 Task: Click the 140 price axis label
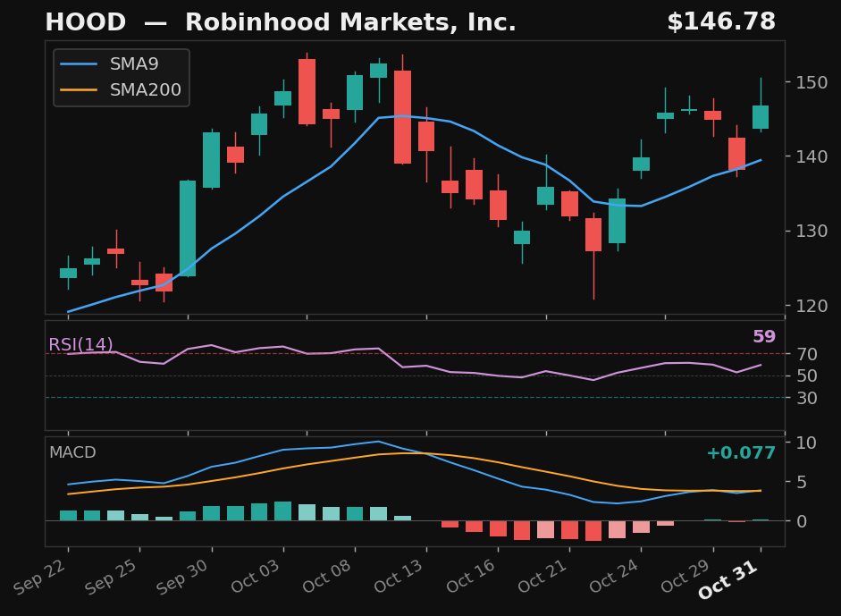812,156
